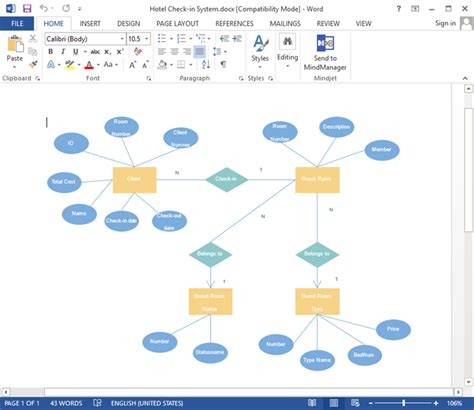Screen dimensions: 474x410
Task: Apply the Text Effects glowing A
Action: [51, 64]
